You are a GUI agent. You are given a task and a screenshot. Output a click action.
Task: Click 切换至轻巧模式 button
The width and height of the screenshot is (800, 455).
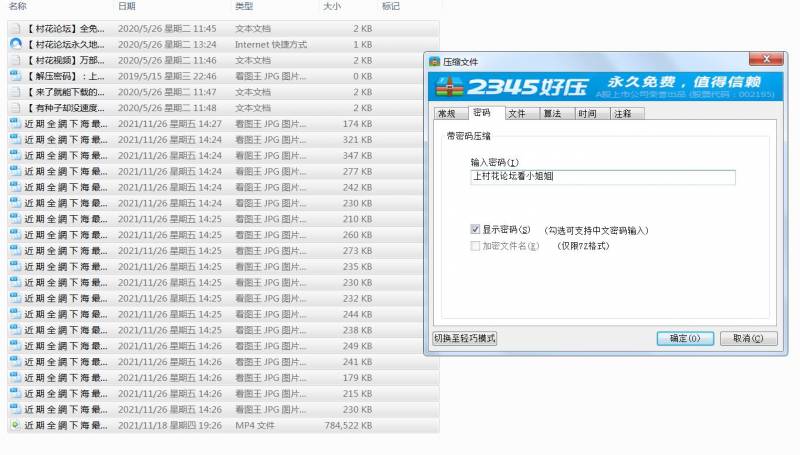click(464, 338)
